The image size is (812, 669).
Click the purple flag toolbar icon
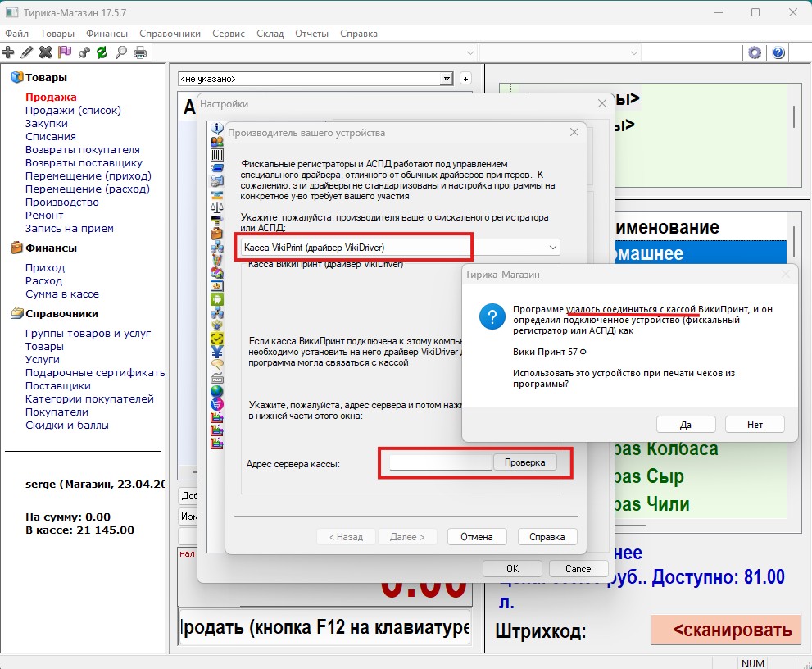pyautogui.click(x=65, y=52)
